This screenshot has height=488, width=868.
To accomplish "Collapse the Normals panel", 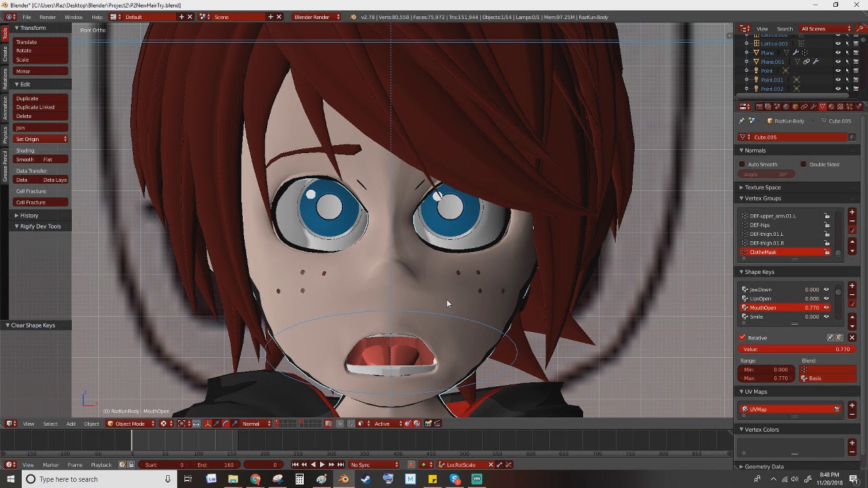I will (755, 150).
